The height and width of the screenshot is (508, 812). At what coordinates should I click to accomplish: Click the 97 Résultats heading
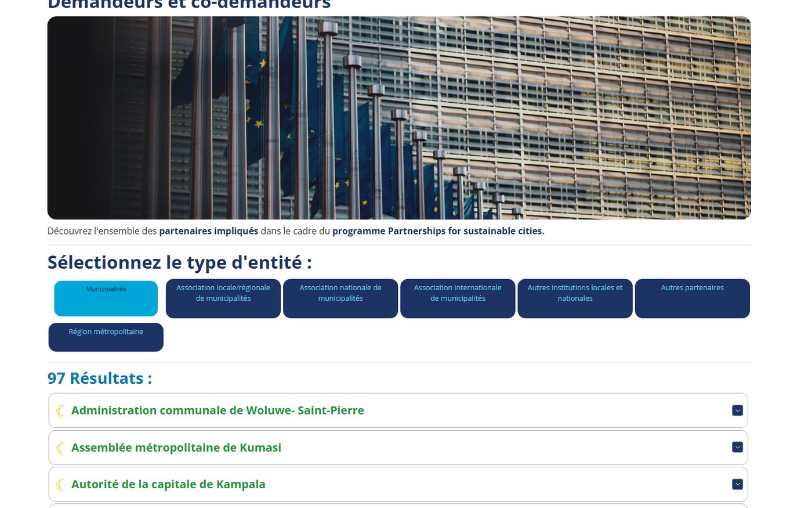coord(100,379)
